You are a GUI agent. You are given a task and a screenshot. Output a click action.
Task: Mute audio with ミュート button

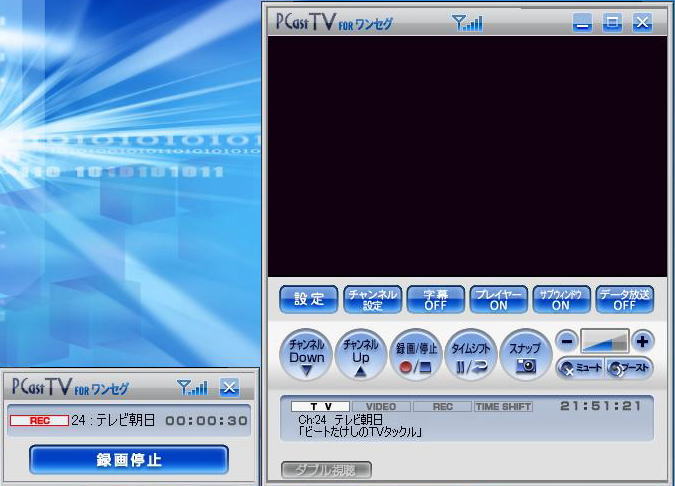coord(581,368)
